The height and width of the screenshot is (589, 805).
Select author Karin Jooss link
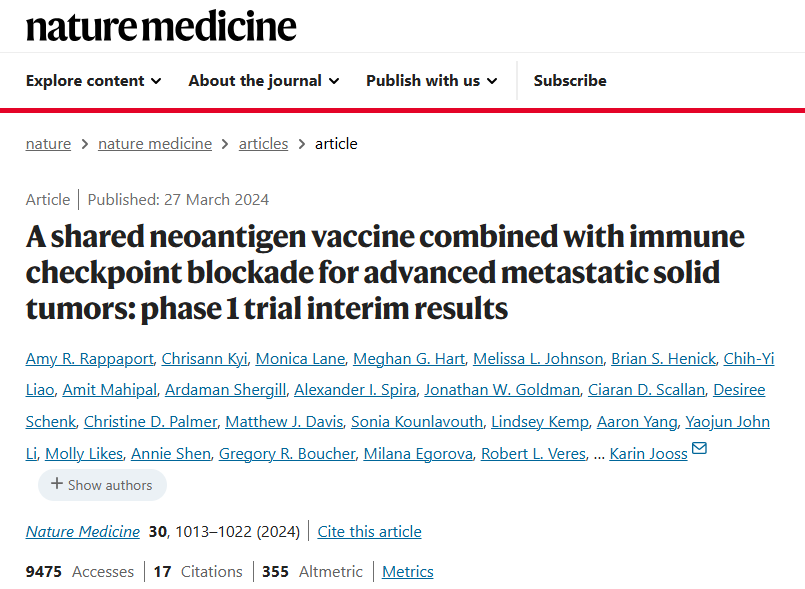648,454
